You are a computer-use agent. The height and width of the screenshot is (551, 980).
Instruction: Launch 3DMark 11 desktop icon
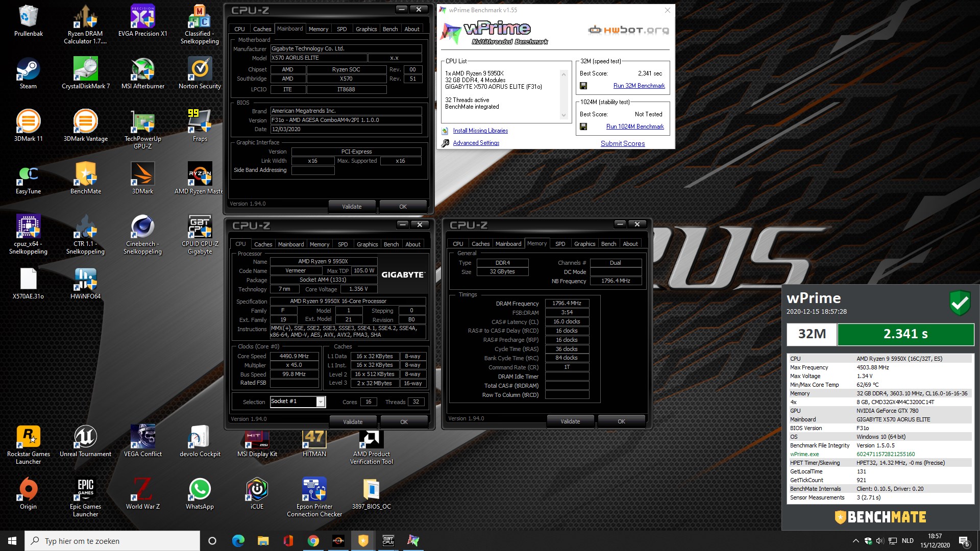[x=29, y=126]
